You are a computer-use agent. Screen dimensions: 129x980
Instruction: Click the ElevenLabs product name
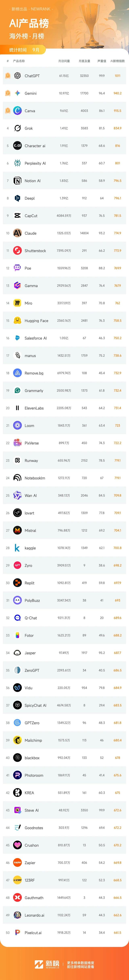[x=34, y=408]
